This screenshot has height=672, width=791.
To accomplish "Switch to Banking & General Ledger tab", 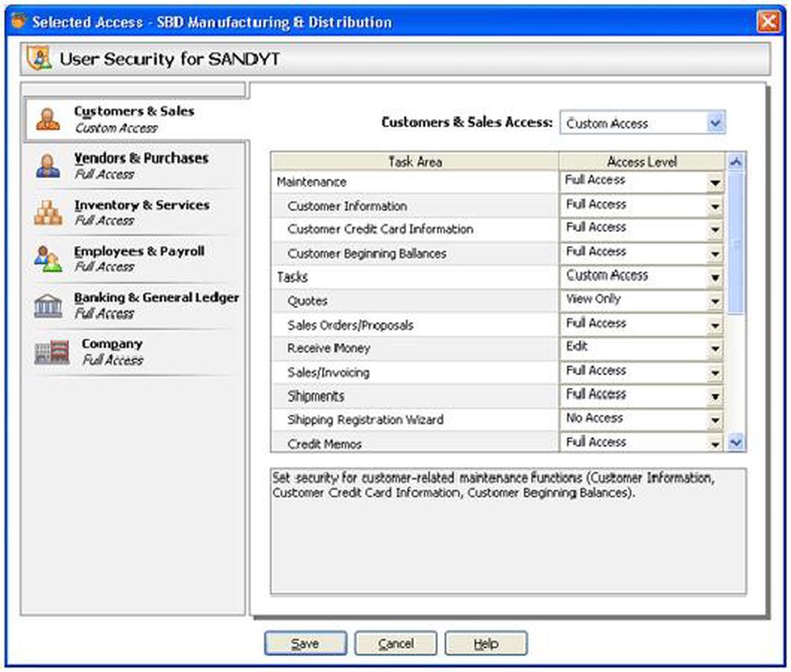I will click(134, 305).
